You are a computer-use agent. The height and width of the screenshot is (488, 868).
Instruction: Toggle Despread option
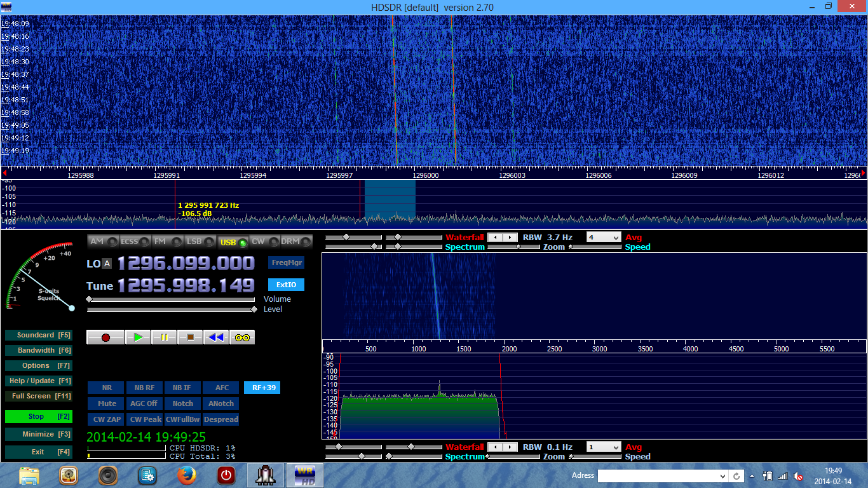pyautogui.click(x=221, y=419)
